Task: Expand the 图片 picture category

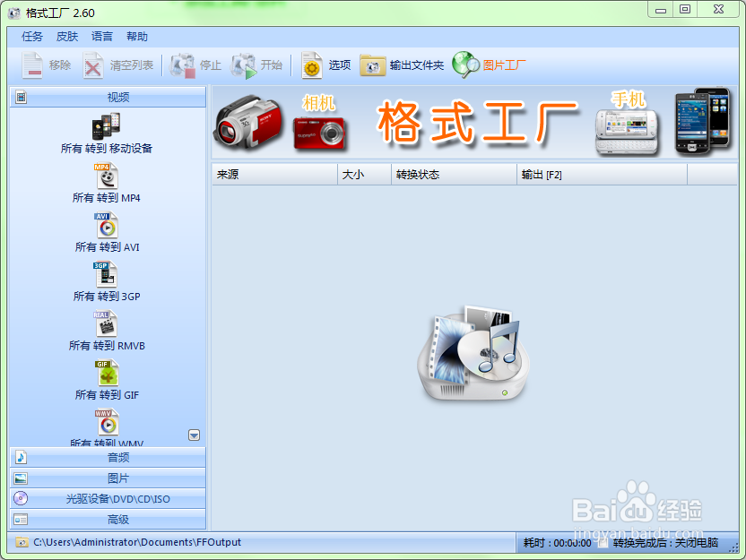Action: click(108, 478)
